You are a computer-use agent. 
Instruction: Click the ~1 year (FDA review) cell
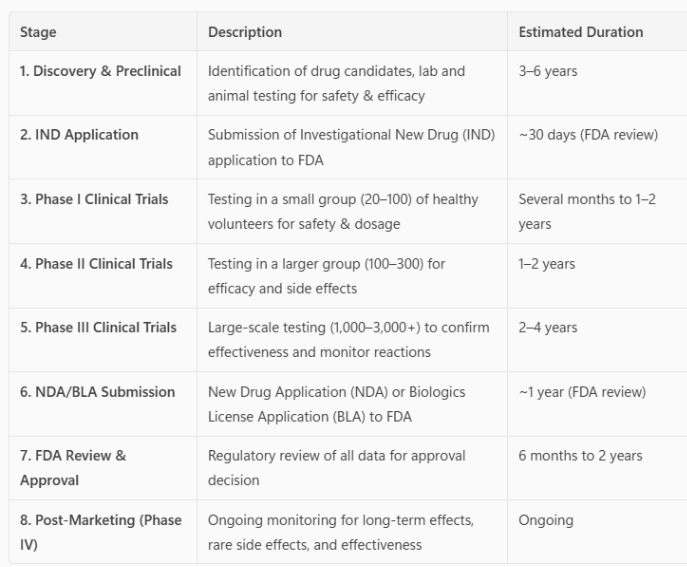tap(582, 392)
